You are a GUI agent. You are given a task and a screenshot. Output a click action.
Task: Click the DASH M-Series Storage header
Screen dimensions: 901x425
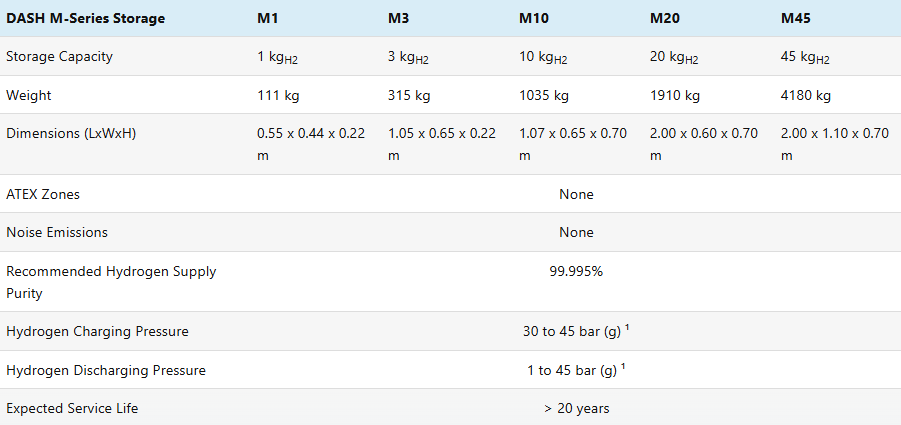[x=86, y=18]
